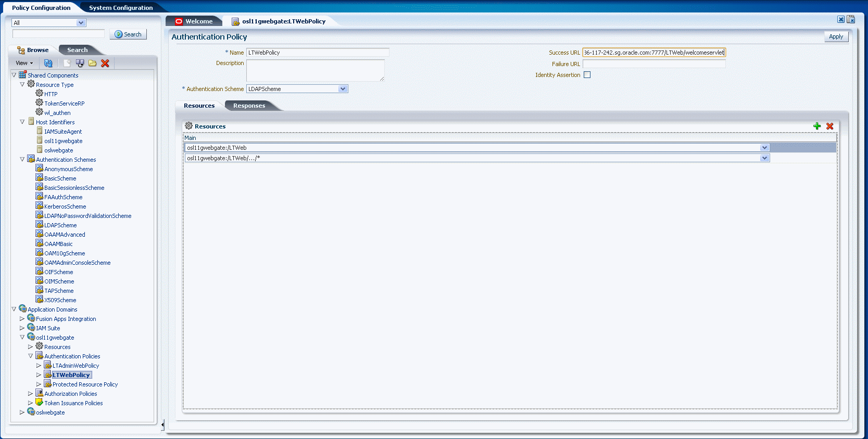
Task: Click the scheme icon next to KerberosScheme
Action: [39, 205]
